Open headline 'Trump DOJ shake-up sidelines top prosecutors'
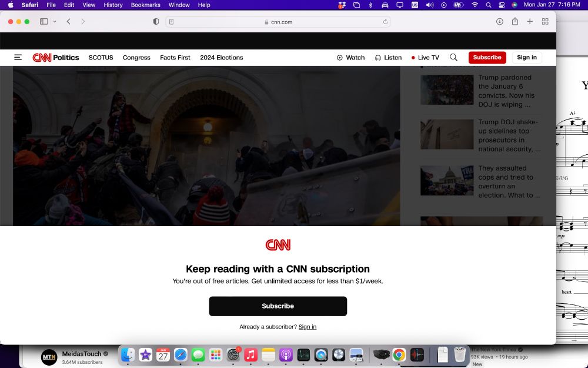 click(x=509, y=135)
